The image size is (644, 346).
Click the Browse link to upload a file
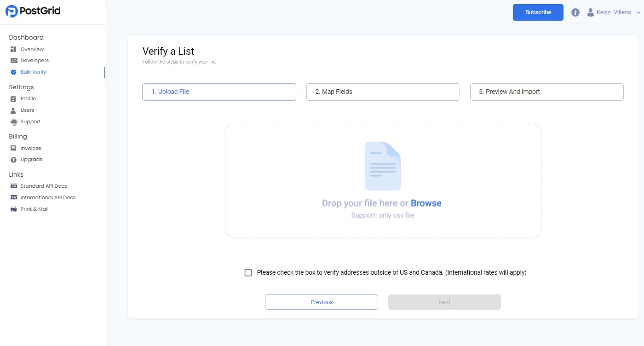click(x=426, y=203)
